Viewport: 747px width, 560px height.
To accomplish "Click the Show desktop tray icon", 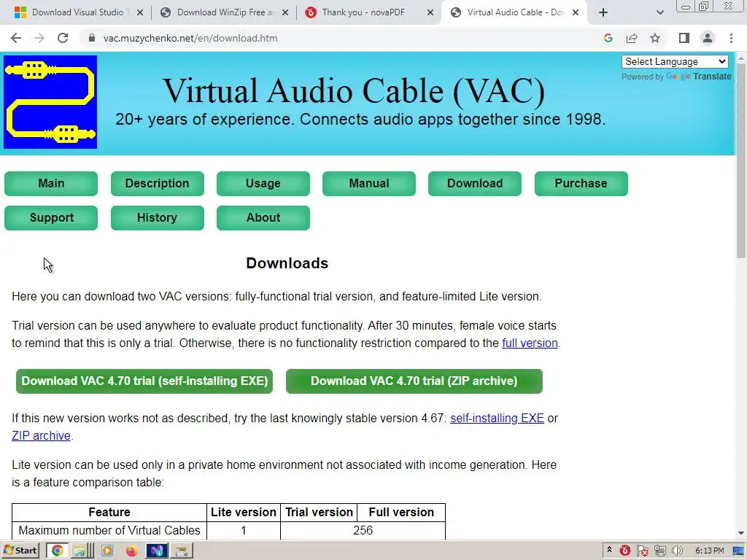I will click(x=738, y=551).
